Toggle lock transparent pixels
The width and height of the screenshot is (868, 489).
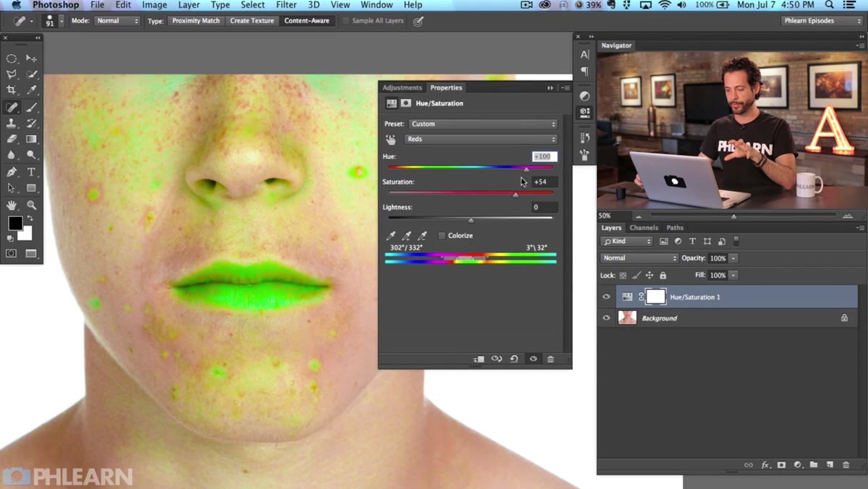[x=624, y=276]
